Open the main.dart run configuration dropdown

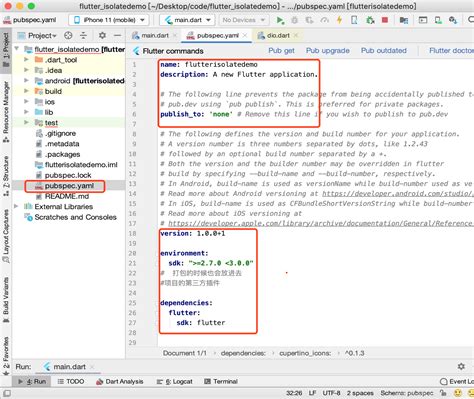pos(187,20)
